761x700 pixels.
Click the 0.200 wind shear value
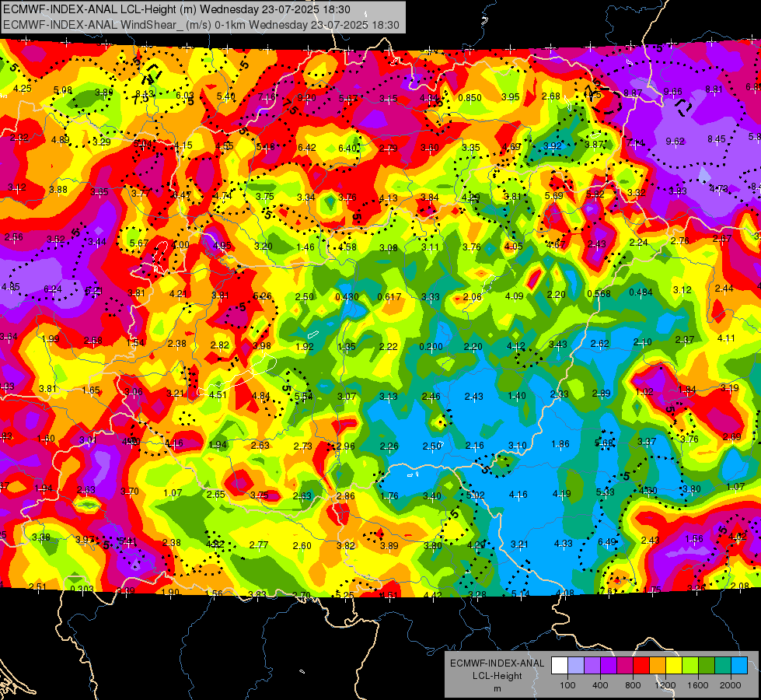click(431, 346)
